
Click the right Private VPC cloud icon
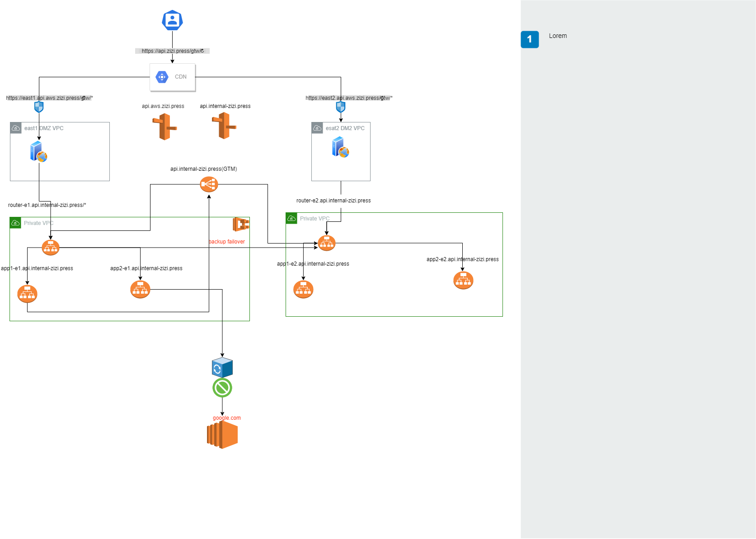click(x=291, y=218)
